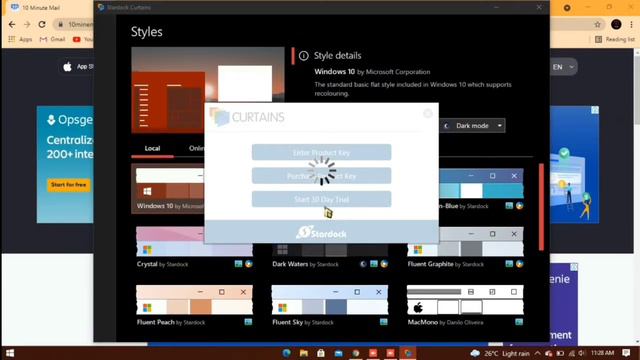Click the light mode icon on Fluent Peach

click(248, 322)
